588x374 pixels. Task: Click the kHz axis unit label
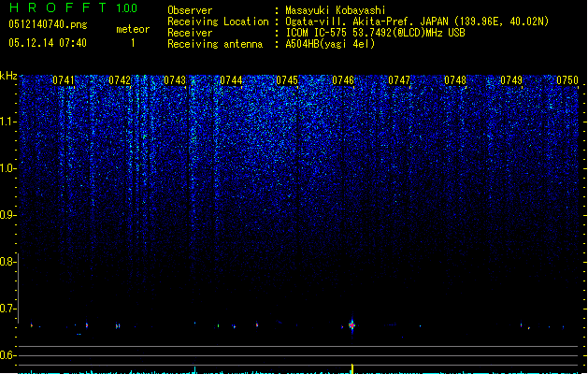pos(8,76)
